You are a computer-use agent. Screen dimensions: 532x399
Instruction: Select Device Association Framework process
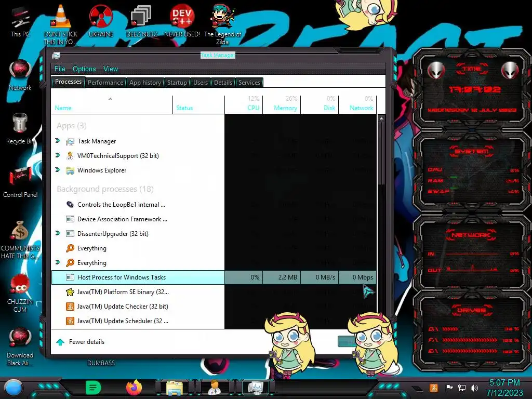pos(214,219)
